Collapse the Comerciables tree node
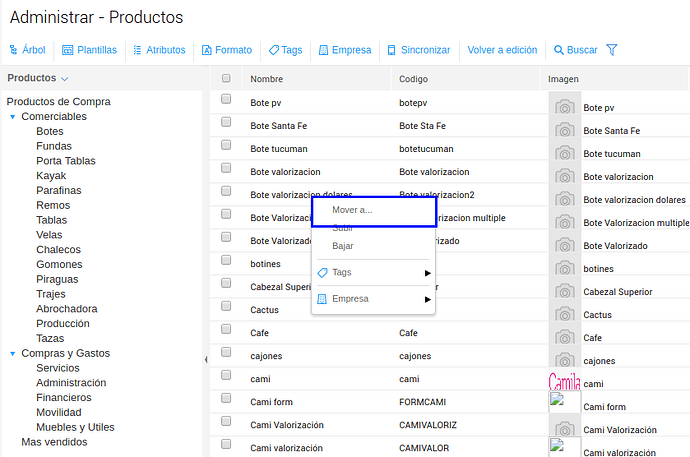Image resolution: width=690 pixels, height=457 pixels. [12, 117]
